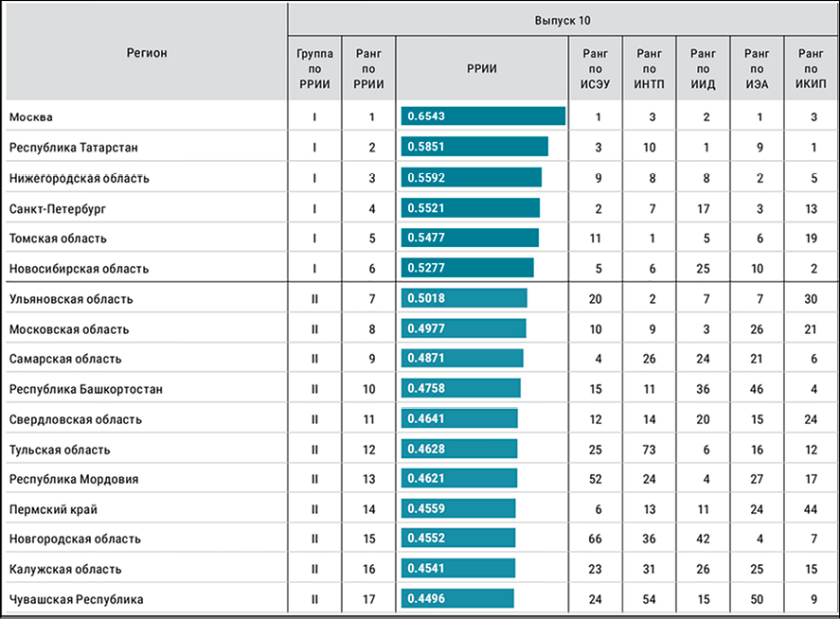Viewport: 840px width, 619px height.
Task: Click the Ранг по ИСЭУ header
Action: (x=597, y=69)
